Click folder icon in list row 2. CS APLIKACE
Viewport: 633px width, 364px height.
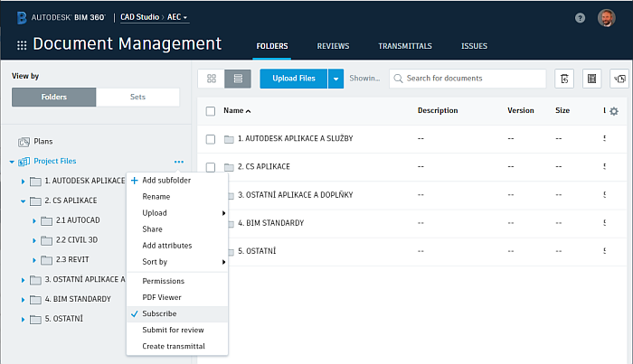coord(229,167)
